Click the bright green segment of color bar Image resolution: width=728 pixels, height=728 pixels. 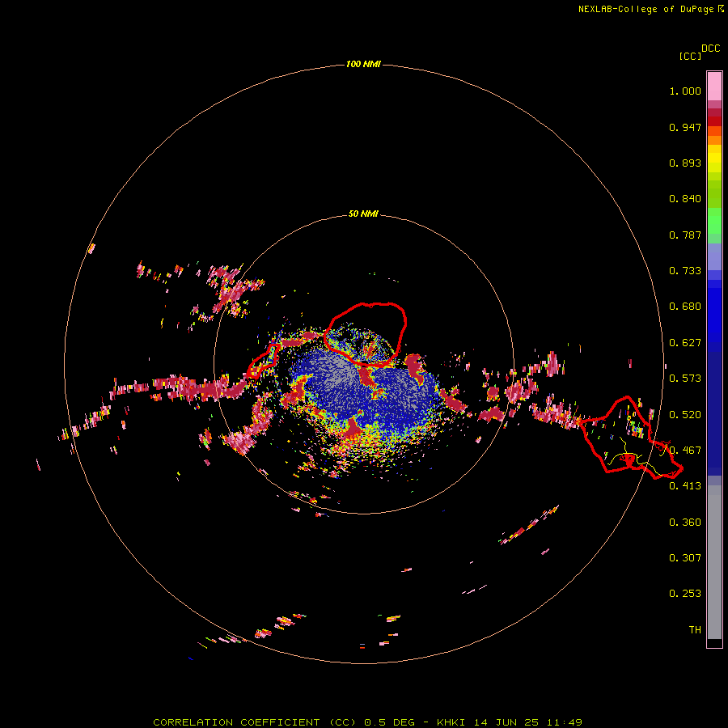pos(714,221)
